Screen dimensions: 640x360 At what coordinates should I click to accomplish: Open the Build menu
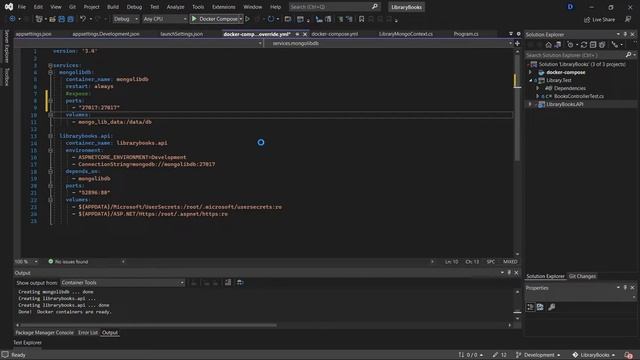click(113, 7)
